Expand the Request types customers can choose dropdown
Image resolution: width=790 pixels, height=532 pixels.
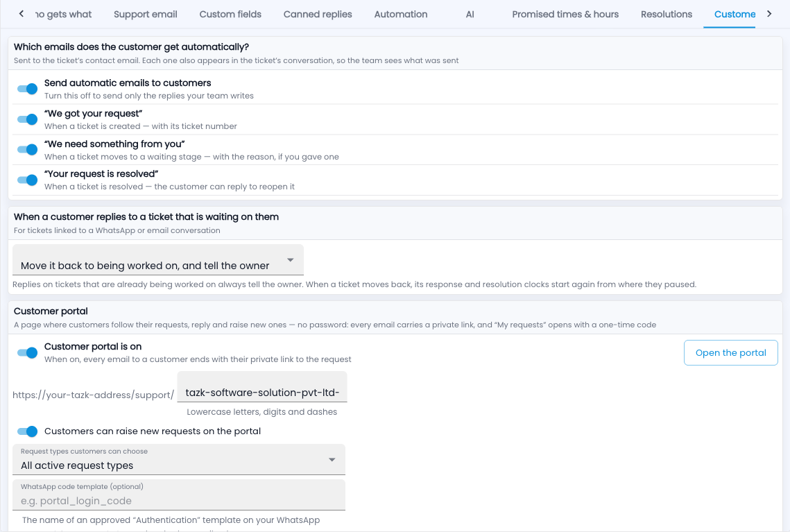pos(179,459)
